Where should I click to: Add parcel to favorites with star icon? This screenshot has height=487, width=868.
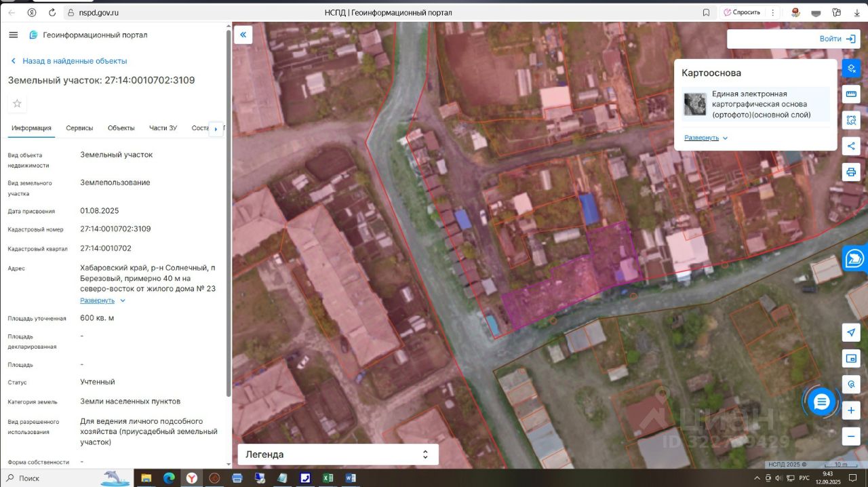coord(18,103)
